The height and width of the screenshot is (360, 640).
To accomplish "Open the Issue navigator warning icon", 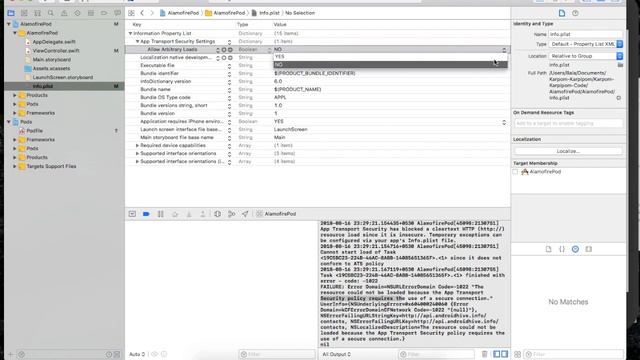I will 64,13.
